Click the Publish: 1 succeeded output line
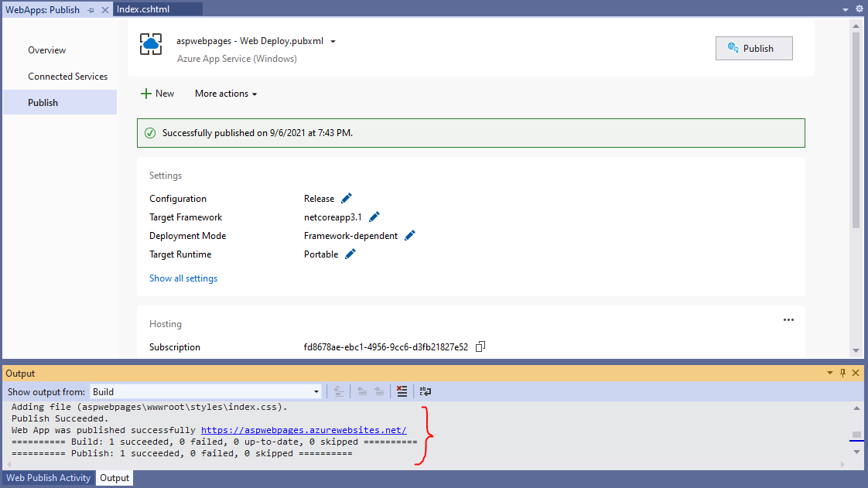This screenshot has height=488, width=868. point(182,453)
